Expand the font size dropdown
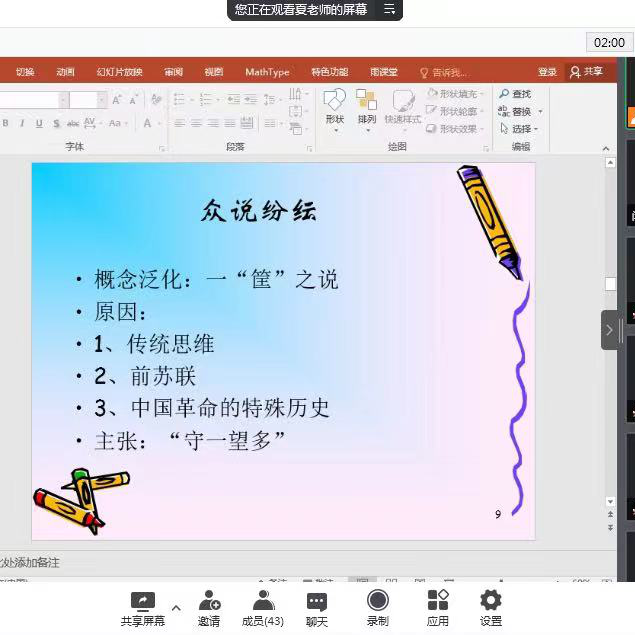The width and height of the screenshot is (635, 635). click(102, 100)
